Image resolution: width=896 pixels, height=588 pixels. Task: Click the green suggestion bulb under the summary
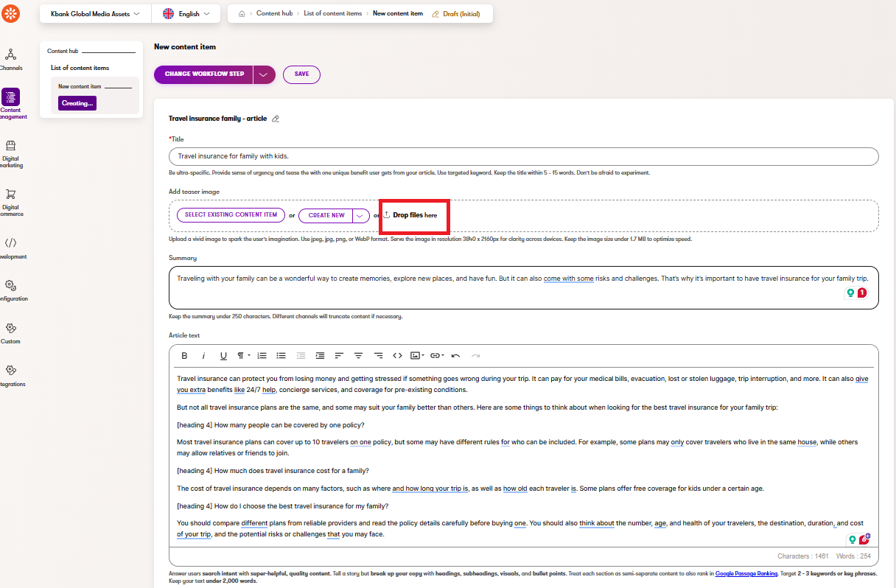pos(851,293)
